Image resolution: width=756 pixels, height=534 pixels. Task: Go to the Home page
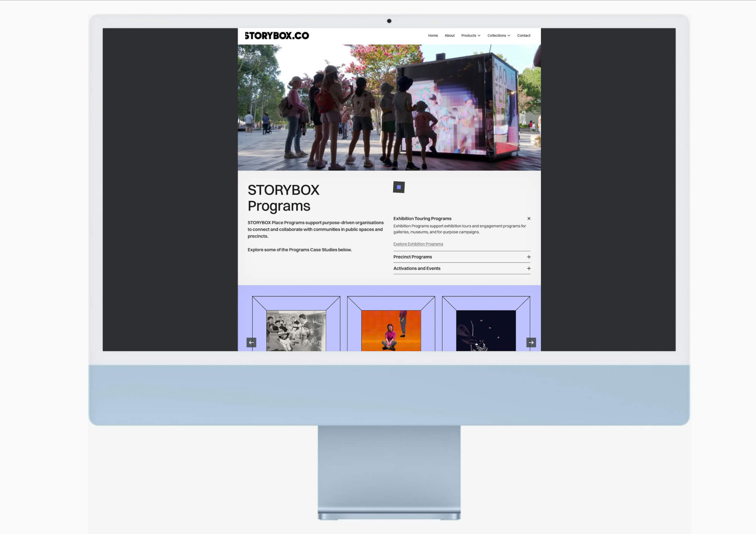coord(433,35)
